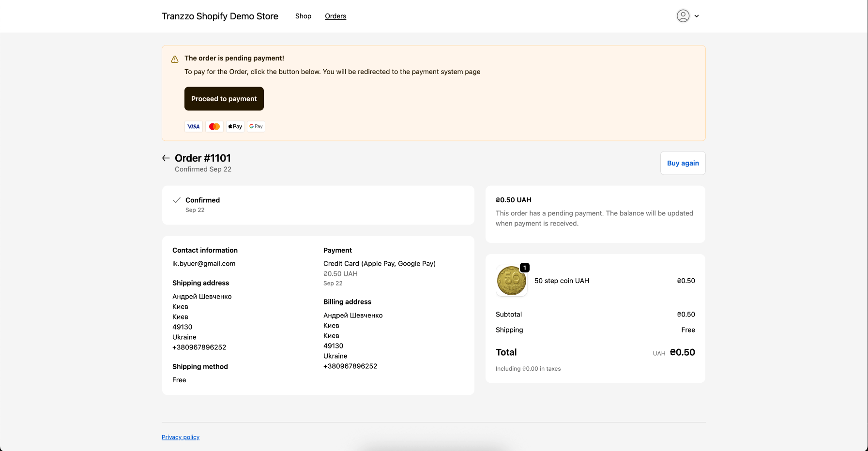Click the 50 coin product thumbnail
This screenshot has width=868, height=451.
tap(511, 281)
